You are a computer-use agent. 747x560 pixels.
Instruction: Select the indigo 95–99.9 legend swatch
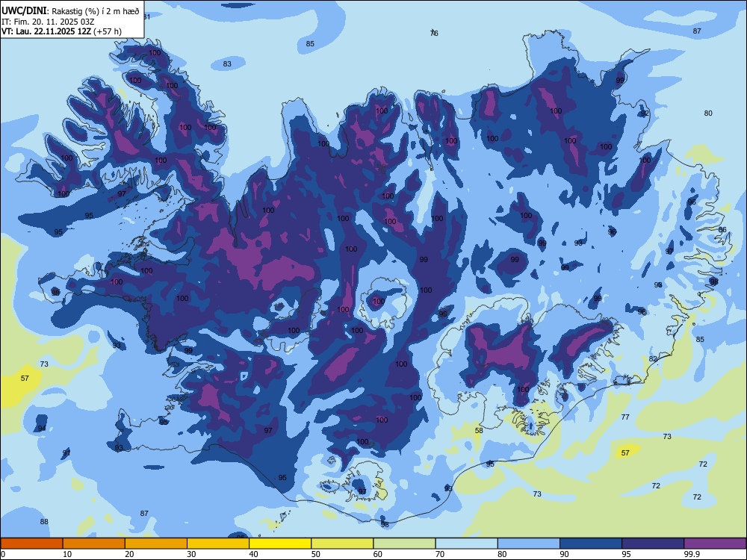tap(653, 544)
